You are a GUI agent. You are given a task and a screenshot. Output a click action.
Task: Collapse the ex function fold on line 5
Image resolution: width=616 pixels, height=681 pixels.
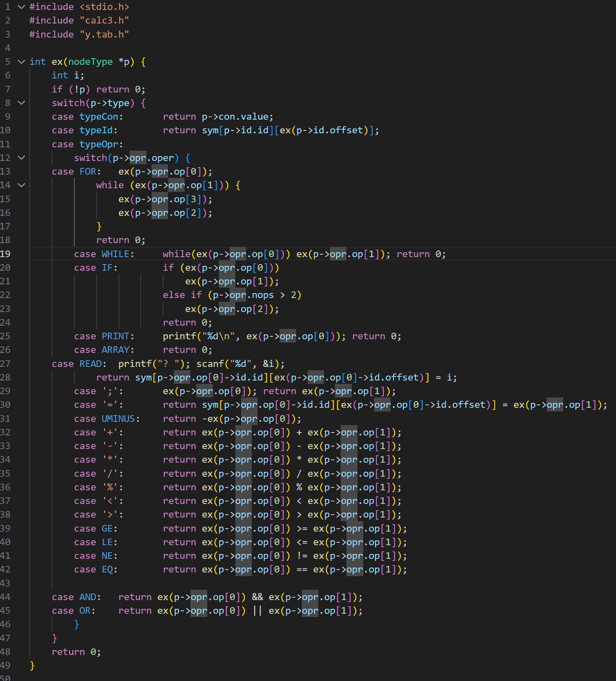(21, 62)
